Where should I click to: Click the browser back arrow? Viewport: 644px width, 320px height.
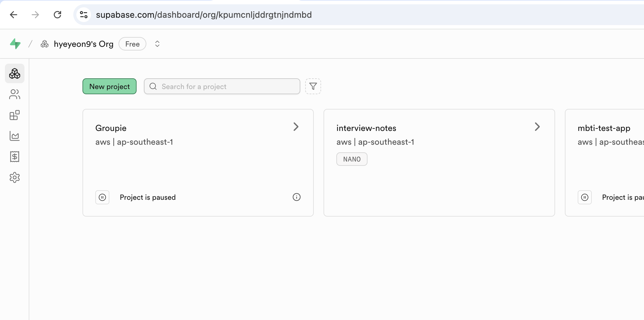point(13,15)
